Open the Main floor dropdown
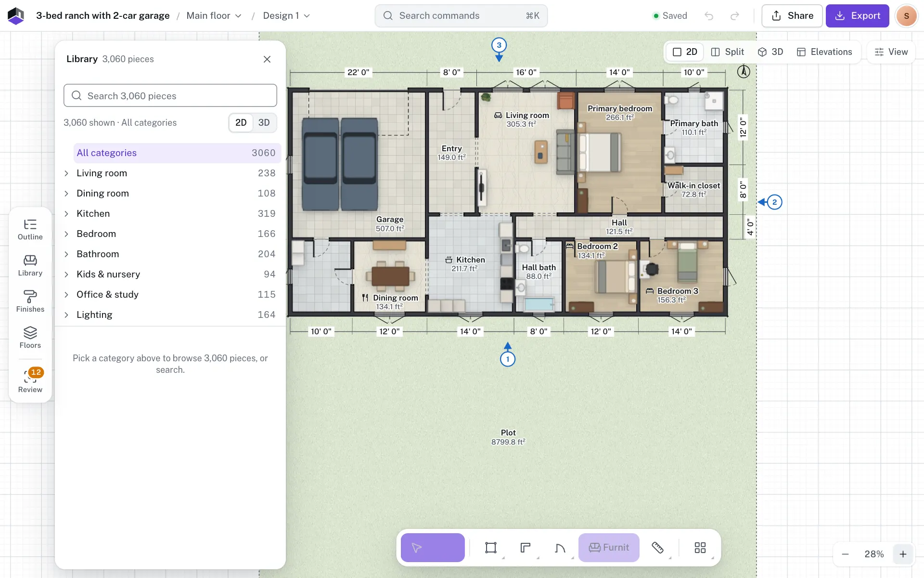Image resolution: width=924 pixels, height=578 pixels. click(214, 16)
